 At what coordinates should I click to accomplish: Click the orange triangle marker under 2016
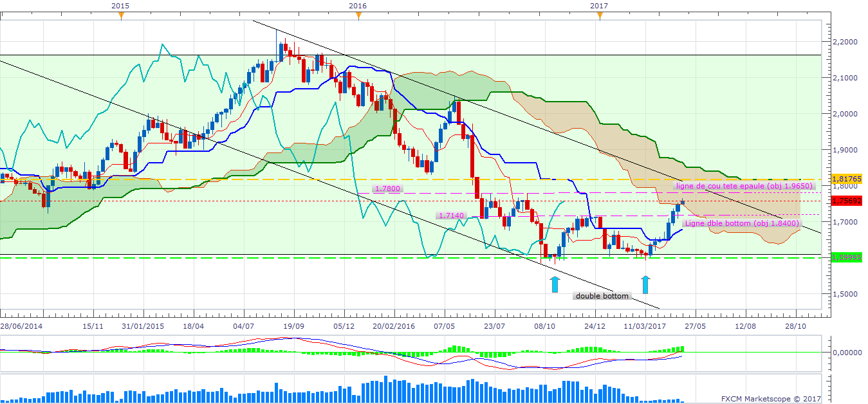click(x=358, y=16)
